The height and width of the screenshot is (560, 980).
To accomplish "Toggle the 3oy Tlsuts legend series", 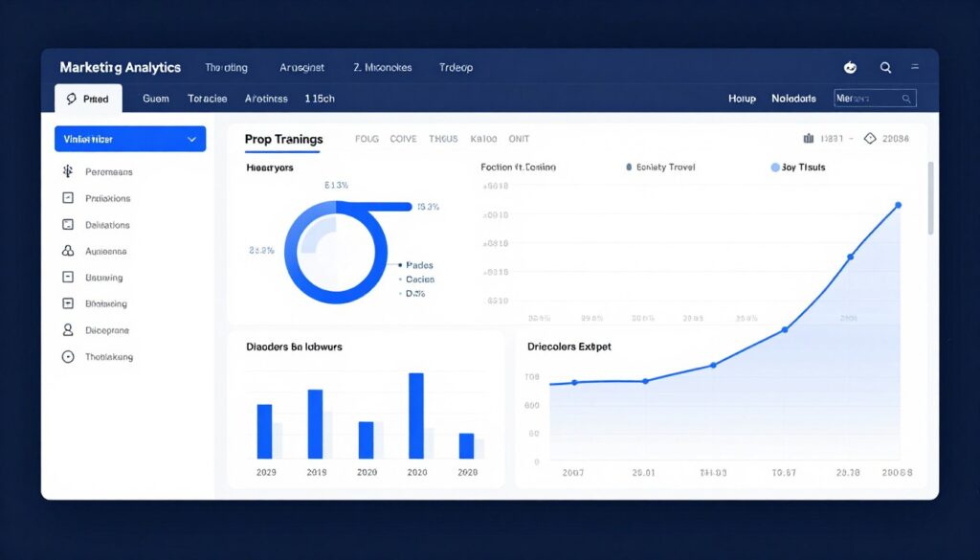I will [798, 168].
